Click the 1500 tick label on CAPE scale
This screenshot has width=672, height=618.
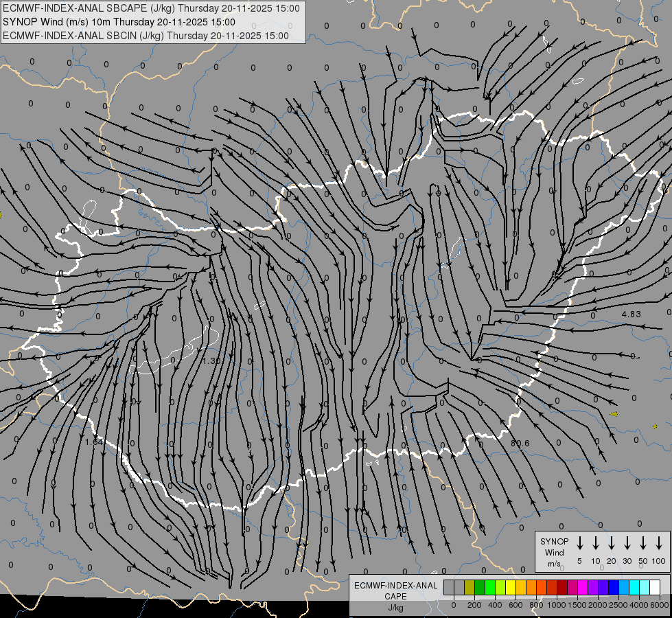577,605
